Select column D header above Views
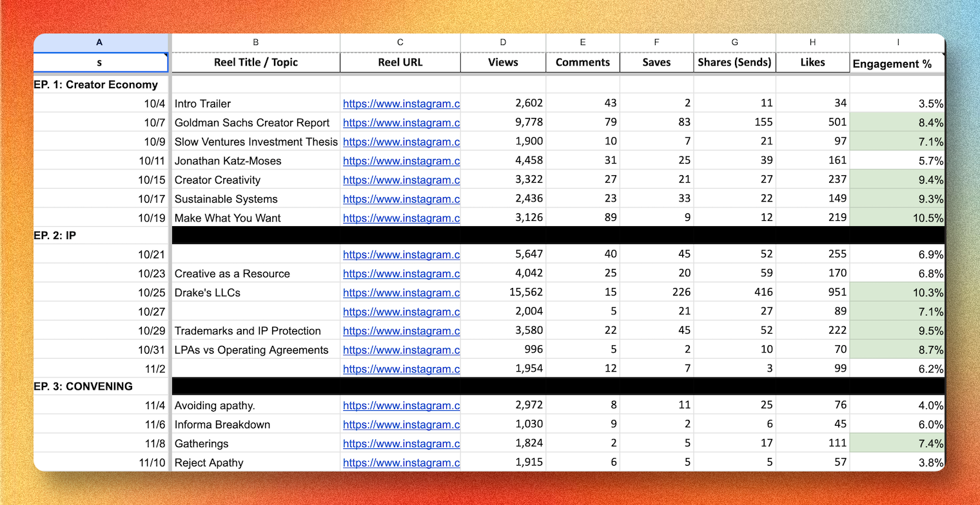The width and height of the screenshot is (980, 505). point(503,43)
